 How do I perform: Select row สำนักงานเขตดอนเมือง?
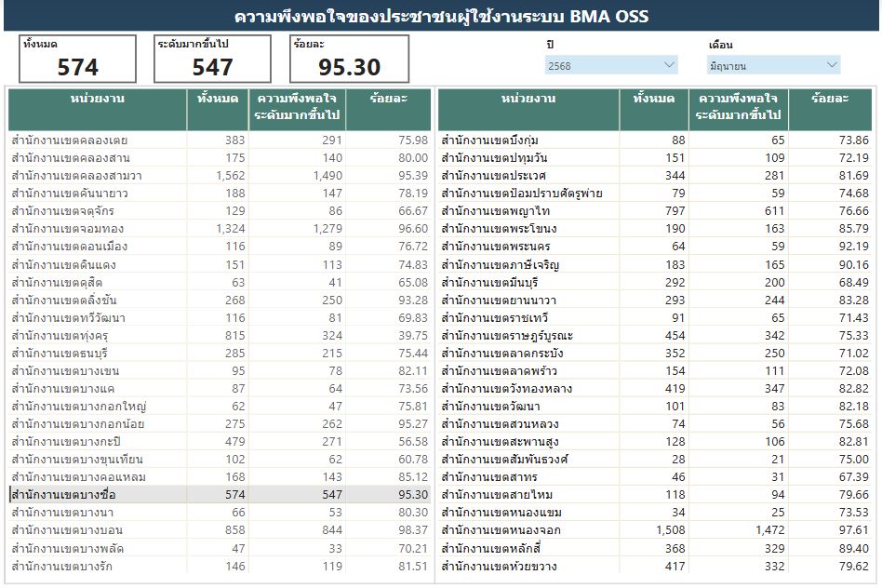click(220, 247)
